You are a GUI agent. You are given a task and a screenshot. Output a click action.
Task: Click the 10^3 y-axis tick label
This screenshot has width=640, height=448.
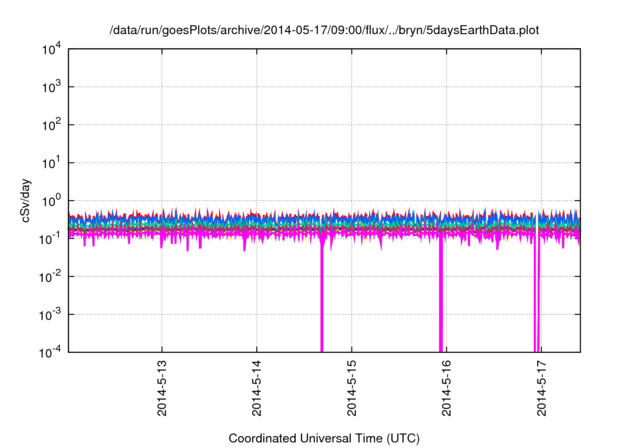51,87
